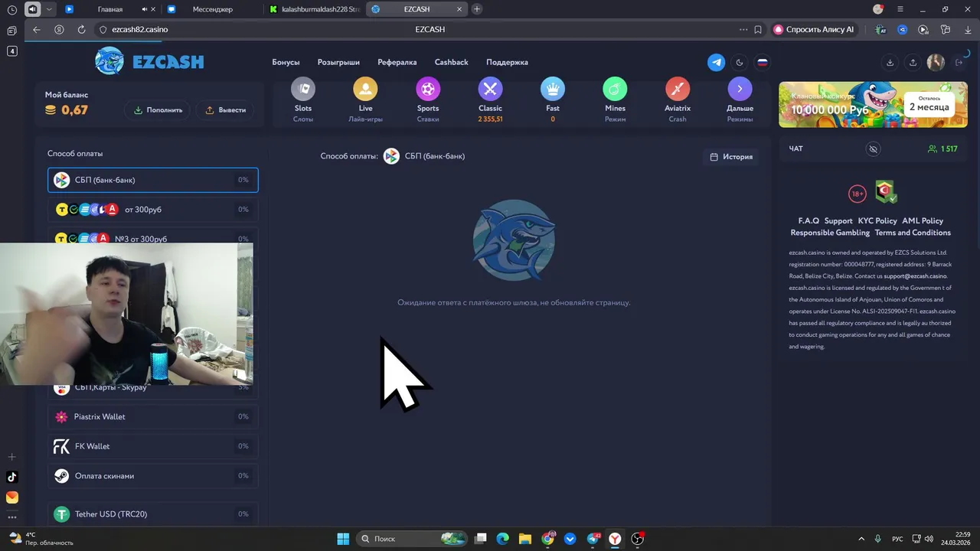The height and width of the screenshot is (551, 980).
Task: Open the Mines mode icon
Action: 615,89
